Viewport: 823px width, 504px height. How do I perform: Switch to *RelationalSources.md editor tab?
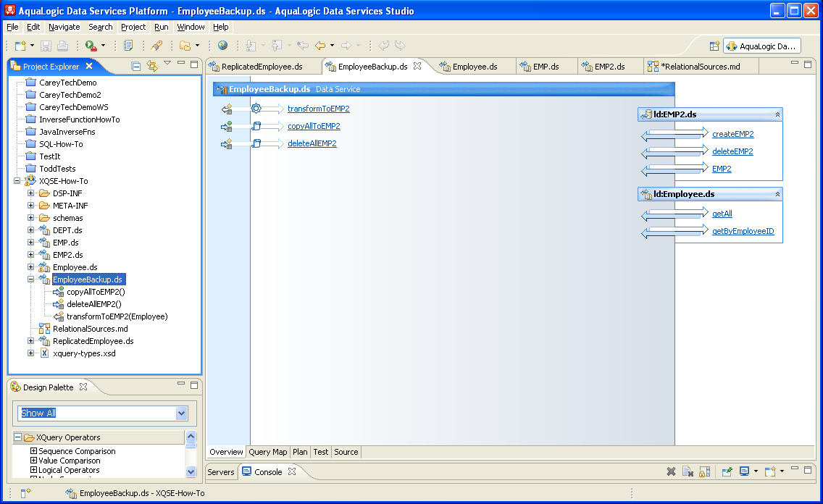pos(700,67)
